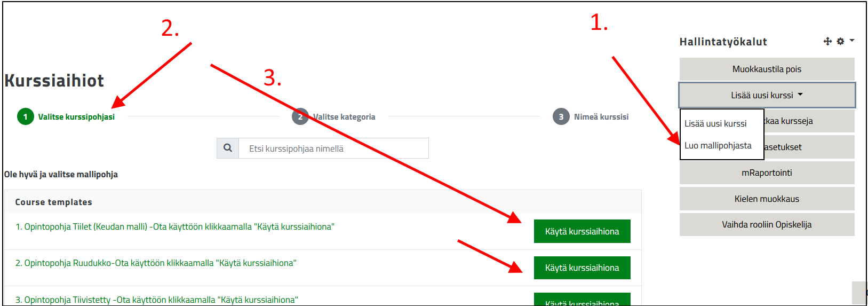Click step 1 circle Valitse kurssipohjasi

pyautogui.click(x=25, y=116)
